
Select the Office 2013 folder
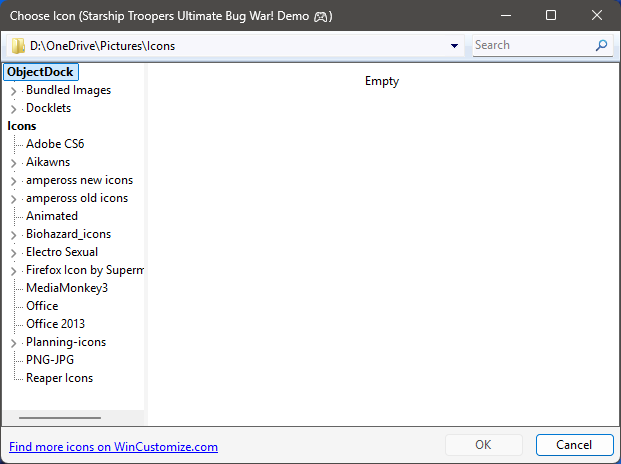click(x=55, y=324)
